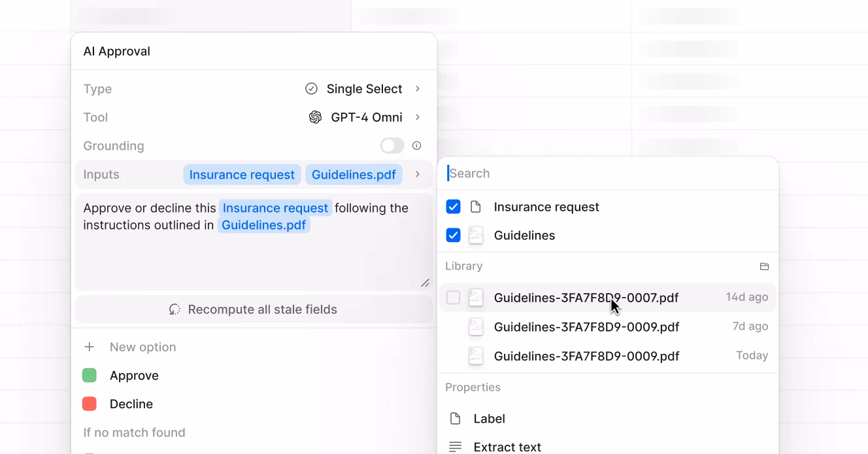Expand the Tool GPT-4 Omni chevron
This screenshot has width=868, height=454.
418,117
